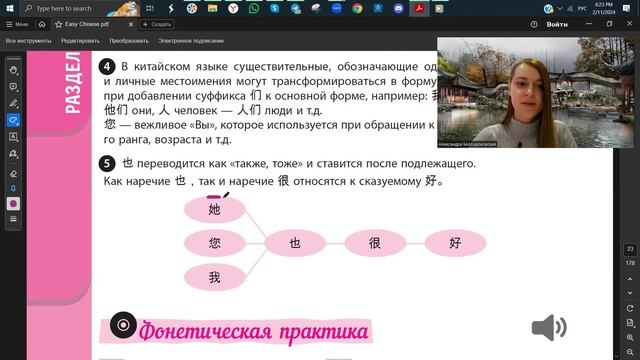Open Discord from the taskbar
This screenshot has width=640, height=360.
(x=398, y=8)
